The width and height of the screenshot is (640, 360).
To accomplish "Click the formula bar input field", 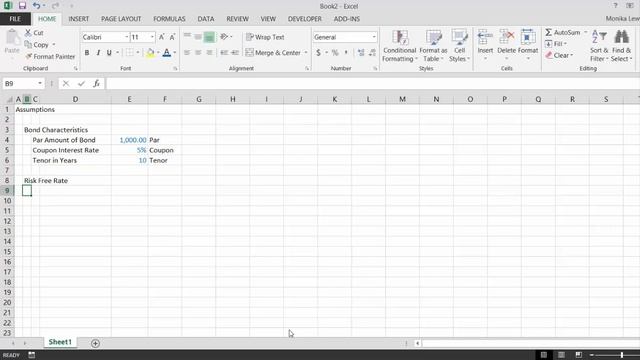I will [x=373, y=83].
